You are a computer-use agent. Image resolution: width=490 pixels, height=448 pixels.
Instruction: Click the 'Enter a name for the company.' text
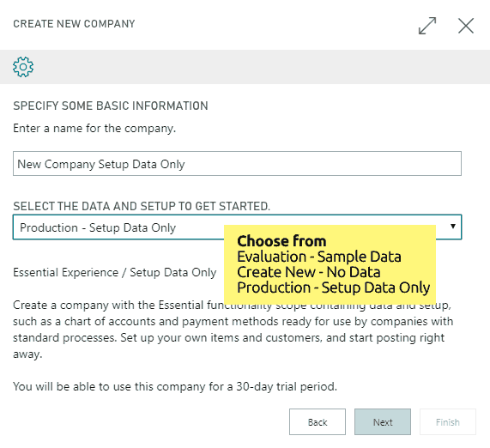click(94, 129)
